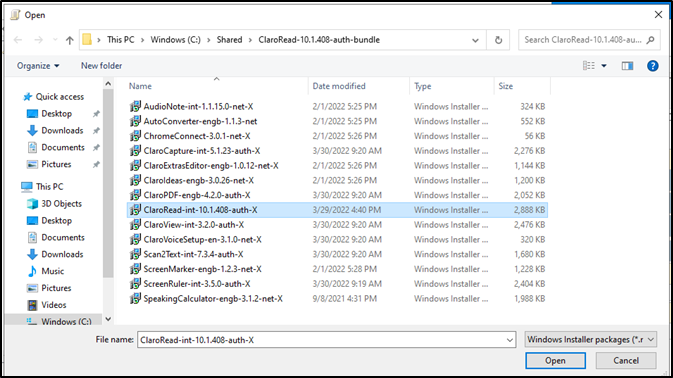The width and height of the screenshot is (673, 378).
Task: Select This PC in address breadcrumb
Action: (x=121, y=40)
